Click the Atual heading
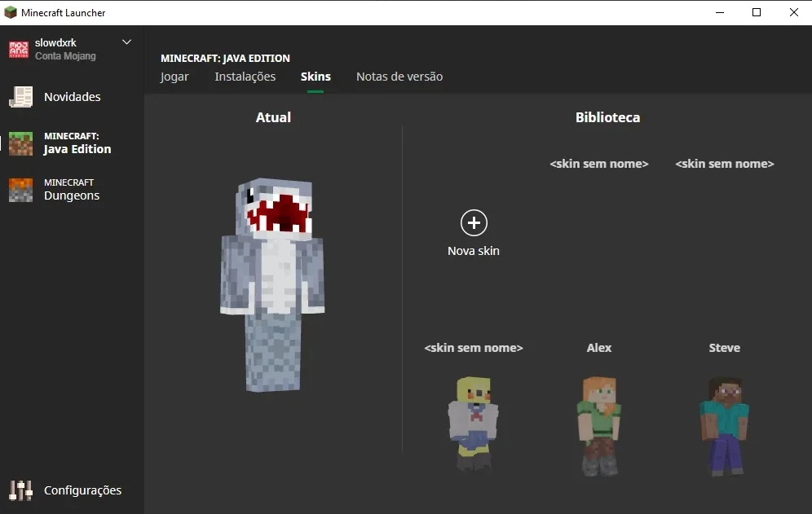 pos(273,117)
